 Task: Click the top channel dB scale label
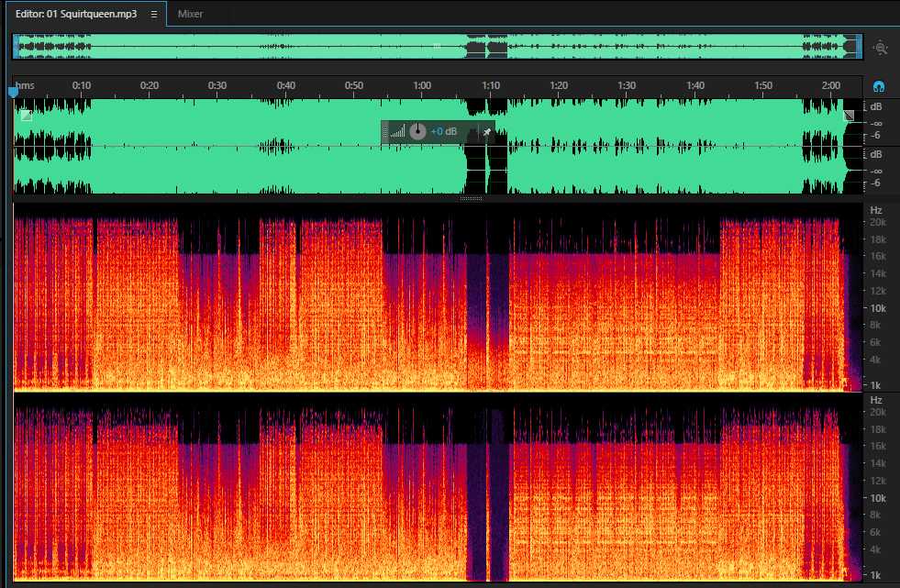876,106
